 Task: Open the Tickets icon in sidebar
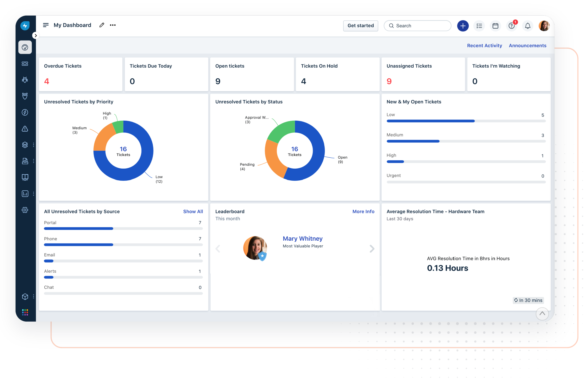(x=25, y=64)
